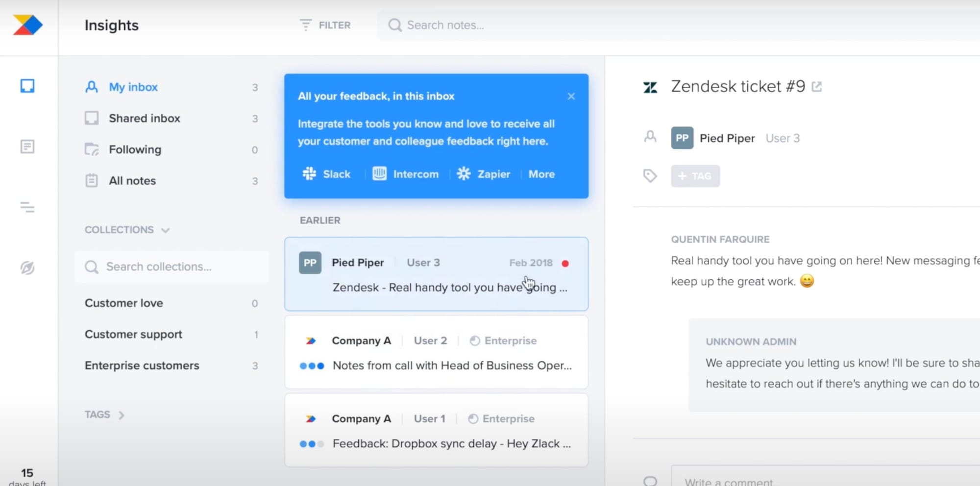Click the PP avatar in note details
This screenshot has width=980, height=486.
pyautogui.click(x=682, y=138)
